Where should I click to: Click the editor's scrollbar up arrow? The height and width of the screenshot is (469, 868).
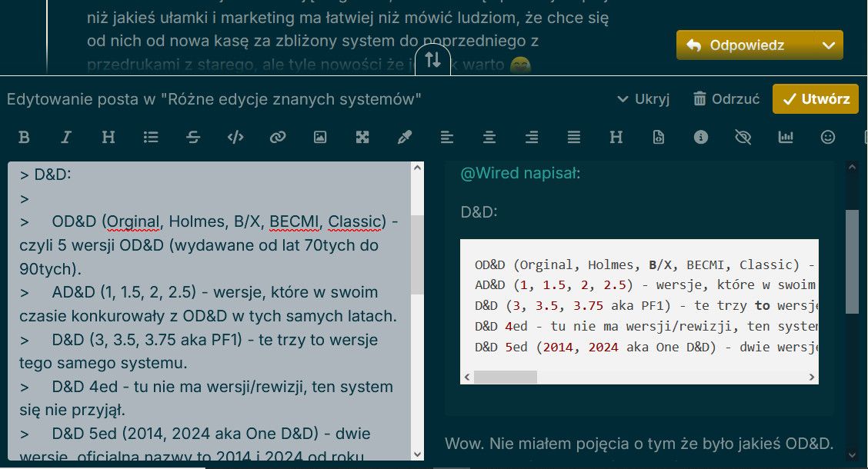pos(417,168)
